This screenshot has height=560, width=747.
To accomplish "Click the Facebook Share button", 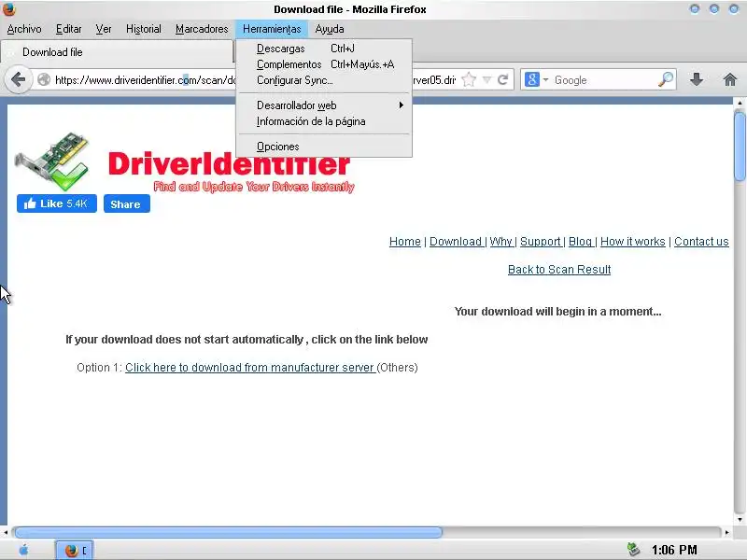I will [x=127, y=203].
